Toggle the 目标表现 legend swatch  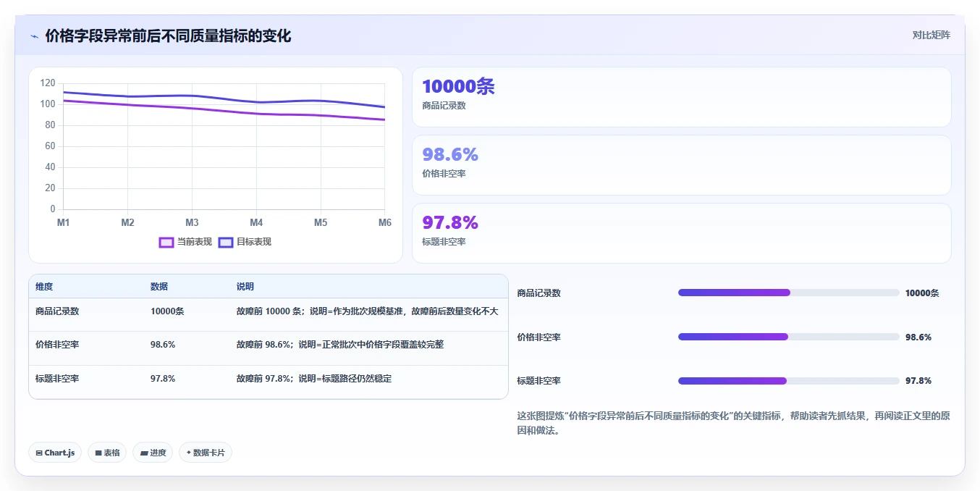(x=226, y=242)
